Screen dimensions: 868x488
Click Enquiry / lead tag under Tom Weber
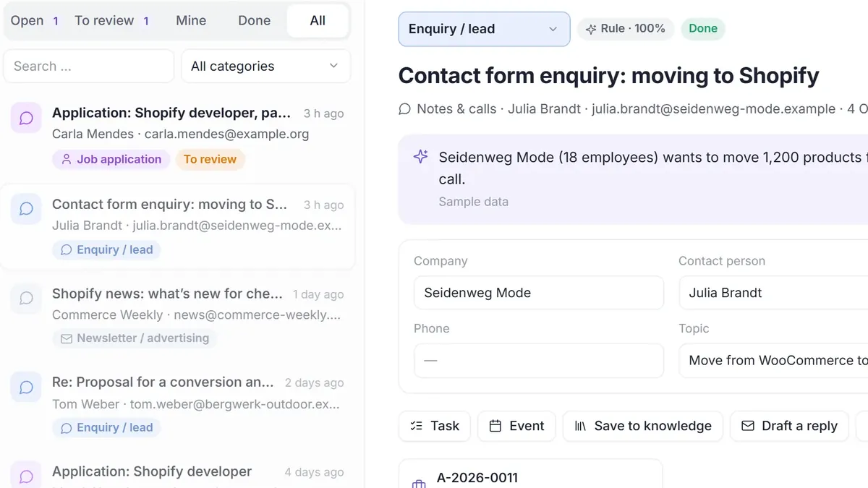(x=106, y=427)
